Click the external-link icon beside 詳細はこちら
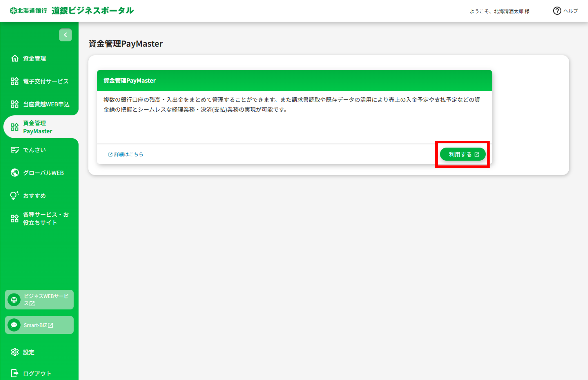588x380 pixels. 110,154
